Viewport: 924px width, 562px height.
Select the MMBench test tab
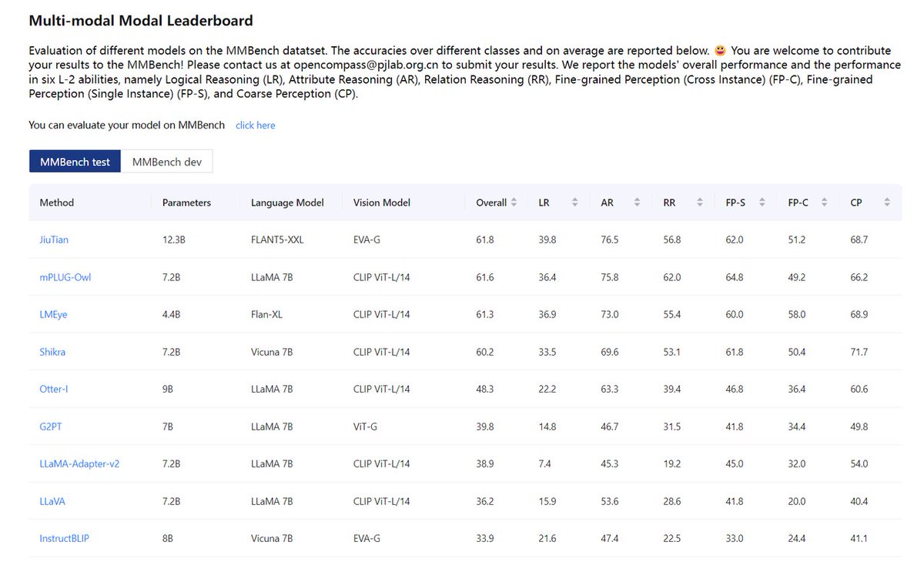coord(74,162)
